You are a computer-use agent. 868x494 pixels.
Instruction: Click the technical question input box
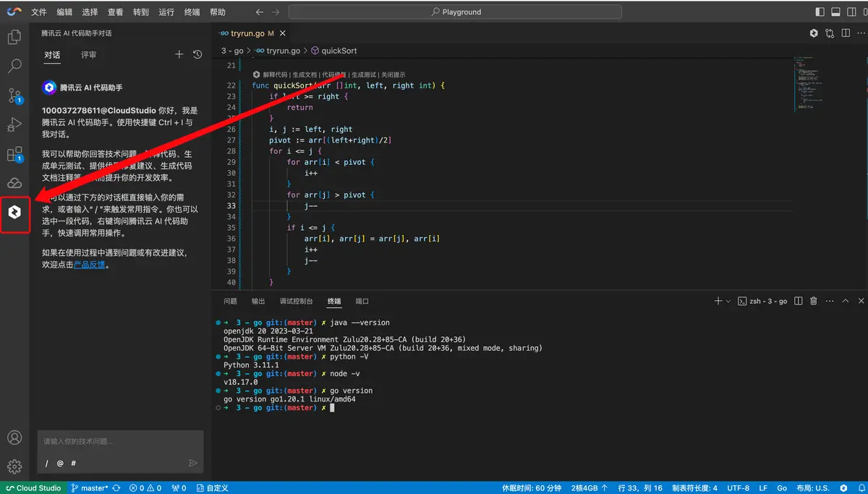(120, 441)
